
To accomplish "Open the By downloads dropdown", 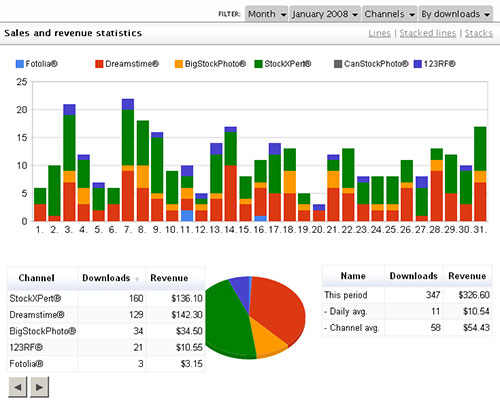I will [x=456, y=14].
